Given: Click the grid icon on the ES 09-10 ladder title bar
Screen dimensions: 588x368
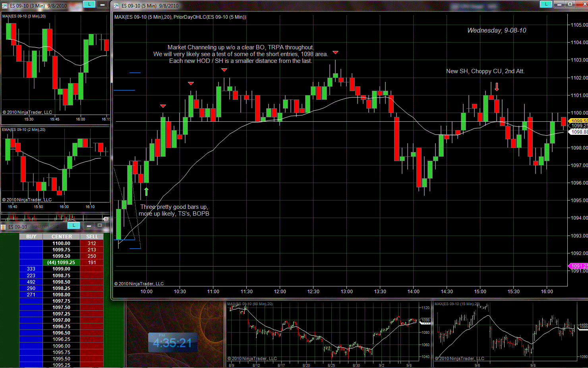Looking at the screenshot, I should click(x=3, y=227).
